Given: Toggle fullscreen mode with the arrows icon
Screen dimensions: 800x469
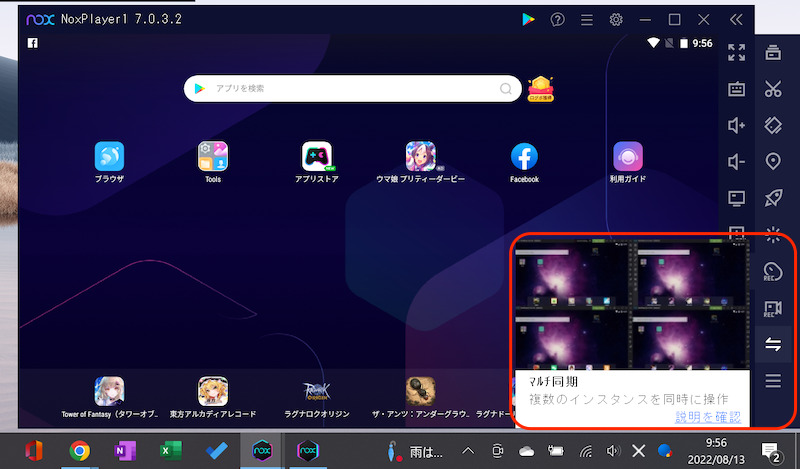Looking at the screenshot, I should click(x=737, y=53).
